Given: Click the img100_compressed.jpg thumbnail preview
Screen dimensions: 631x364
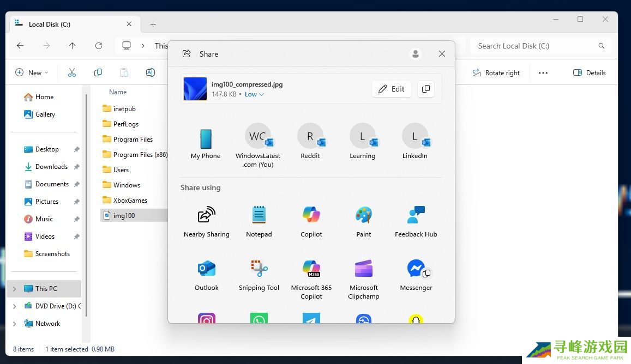Looking at the screenshot, I should (x=195, y=89).
